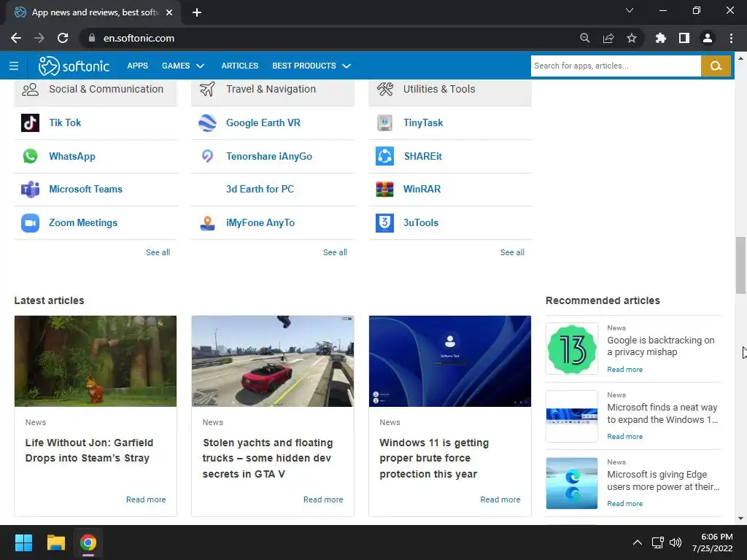Select the Travel & Navigation category header
Viewport: 747px width, 560px height.
tap(273, 90)
